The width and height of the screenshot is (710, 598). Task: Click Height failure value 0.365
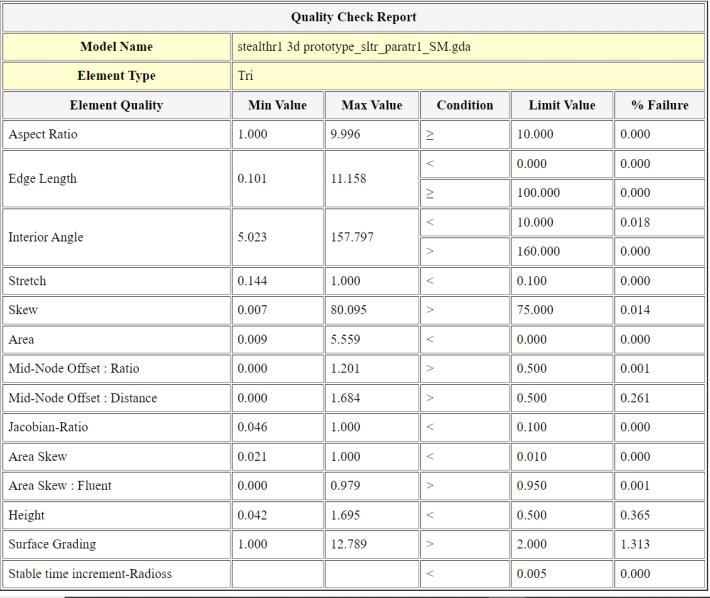[635, 515]
